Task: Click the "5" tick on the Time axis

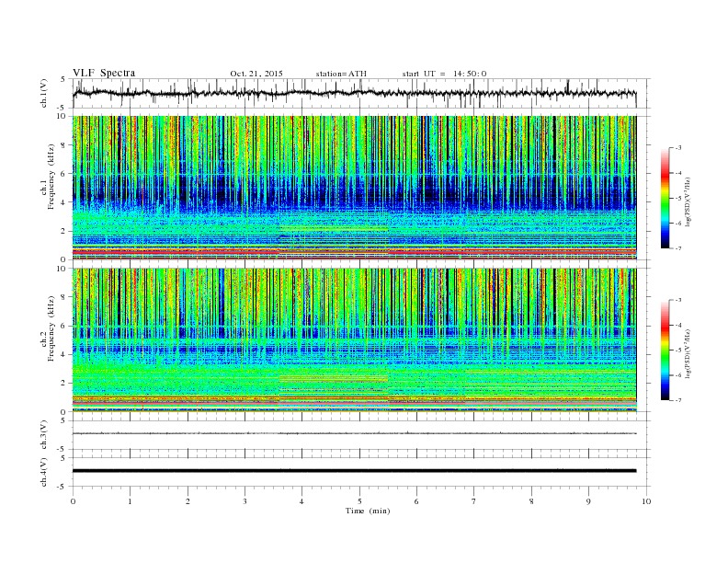Action: pyautogui.click(x=359, y=501)
